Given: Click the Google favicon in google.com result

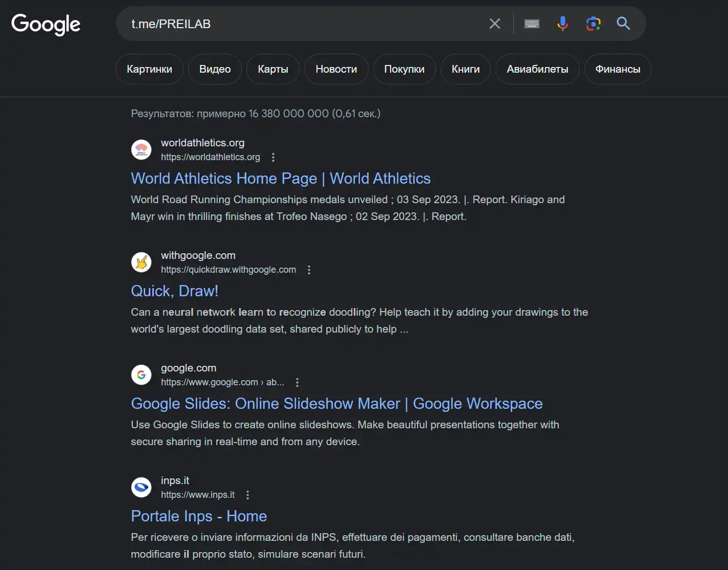Looking at the screenshot, I should (x=141, y=375).
